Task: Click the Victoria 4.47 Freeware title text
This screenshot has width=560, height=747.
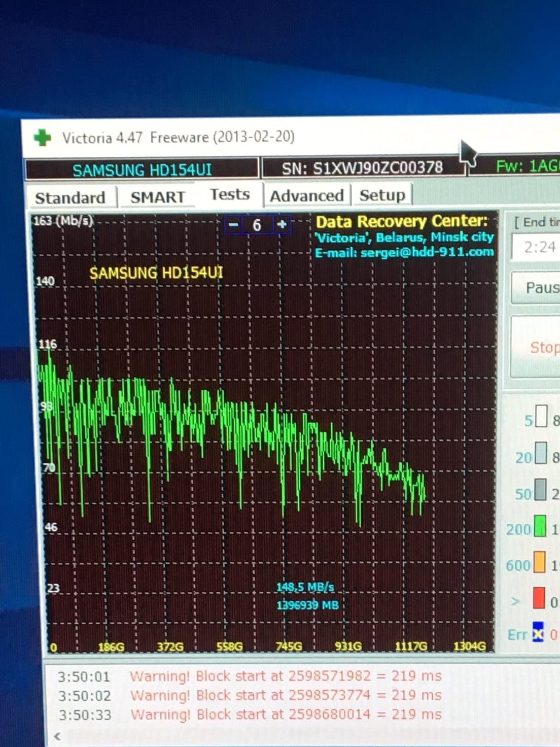Action: coord(178,137)
